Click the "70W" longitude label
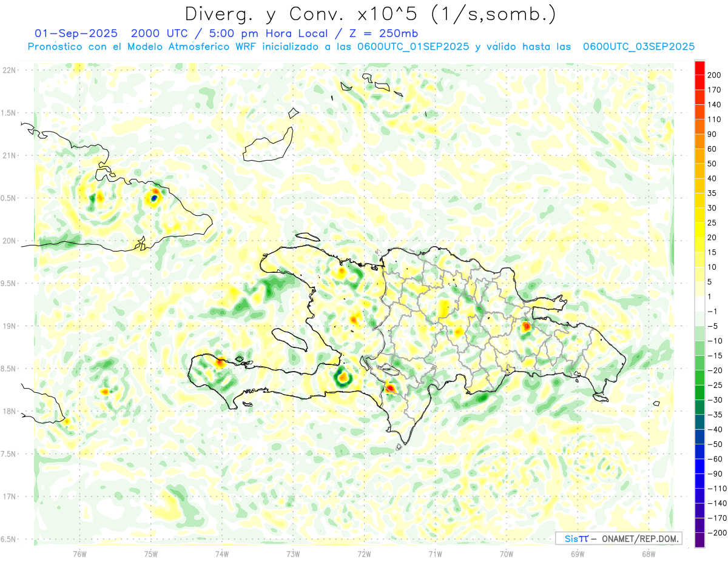Image resolution: width=728 pixels, height=562 pixels. click(507, 554)
